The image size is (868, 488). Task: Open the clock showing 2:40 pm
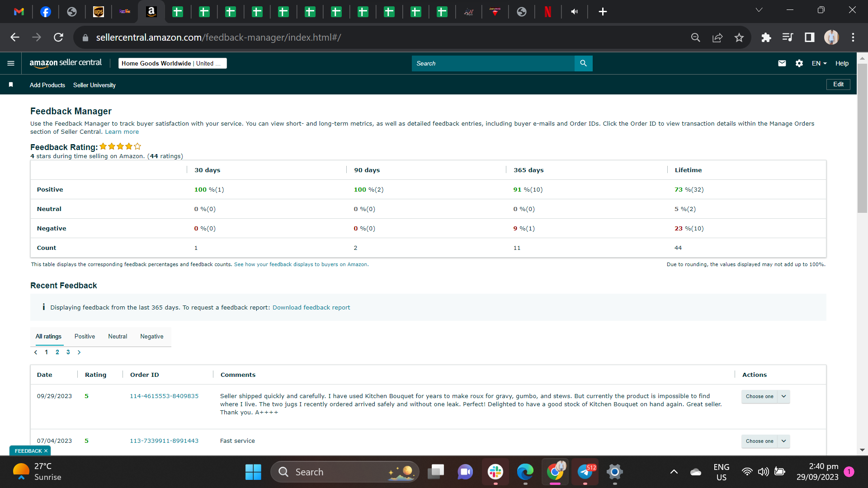point(817,472)
